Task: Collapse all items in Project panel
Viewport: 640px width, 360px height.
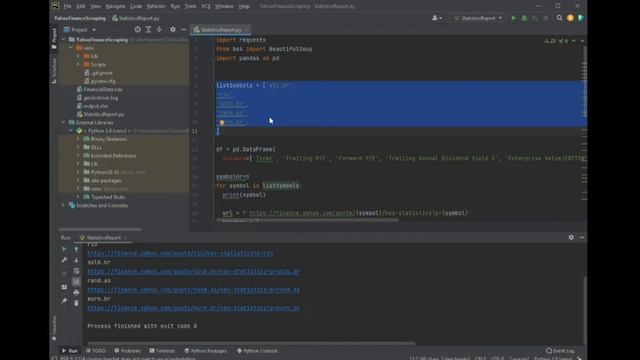Action: pyautogui.click(x=159, y=29)
